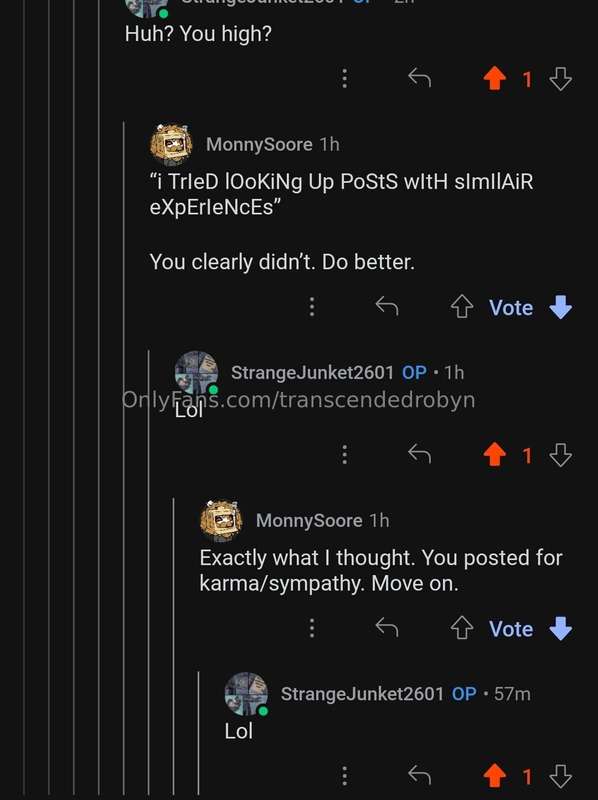Reply to MonnySoore's "Do better" comment
The width and height of the screenshot is (598, 800).
[387, 306]
